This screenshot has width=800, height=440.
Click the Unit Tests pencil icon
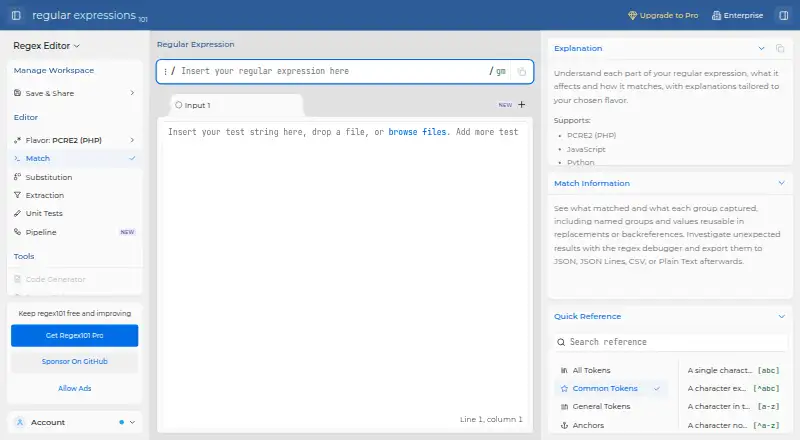(17, 213)
